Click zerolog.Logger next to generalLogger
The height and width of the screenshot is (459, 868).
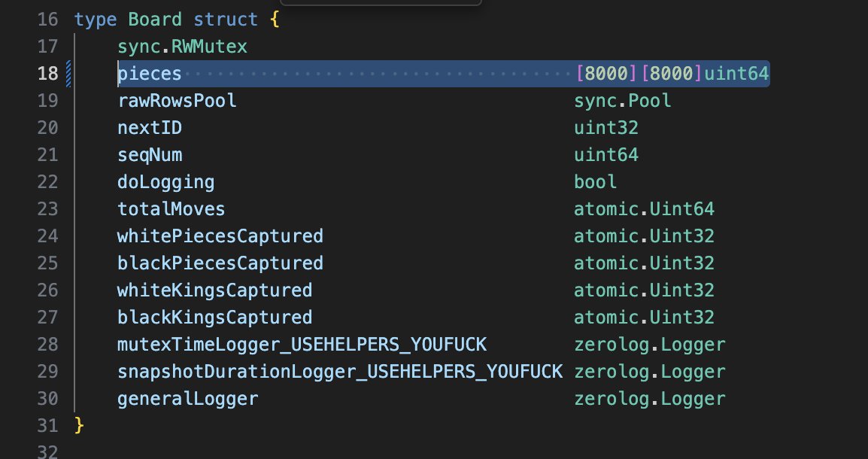650,400
